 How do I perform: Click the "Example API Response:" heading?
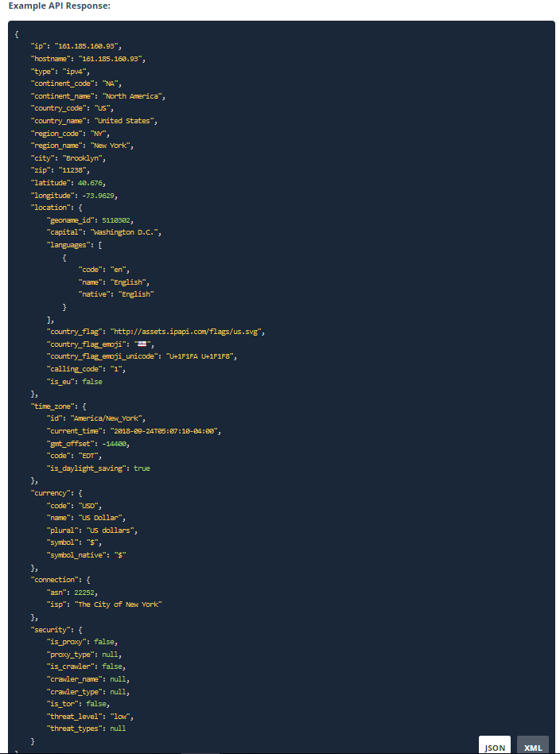pos(59,6)
